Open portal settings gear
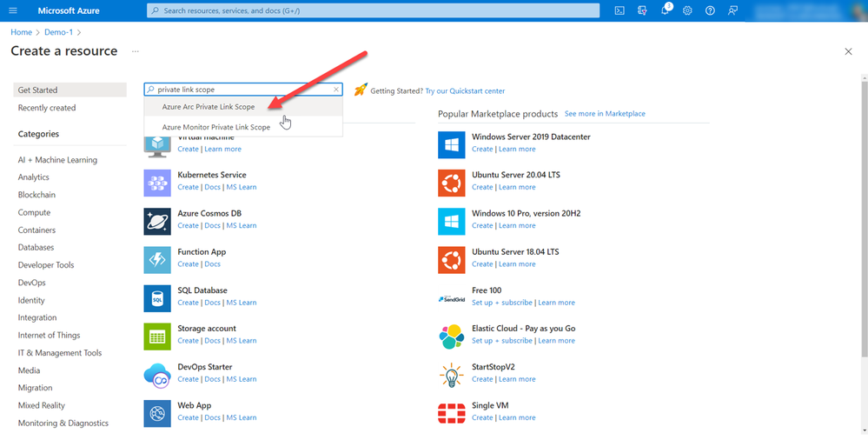Image resolution: width=868 pixels, height=440 pixels. 687,10
